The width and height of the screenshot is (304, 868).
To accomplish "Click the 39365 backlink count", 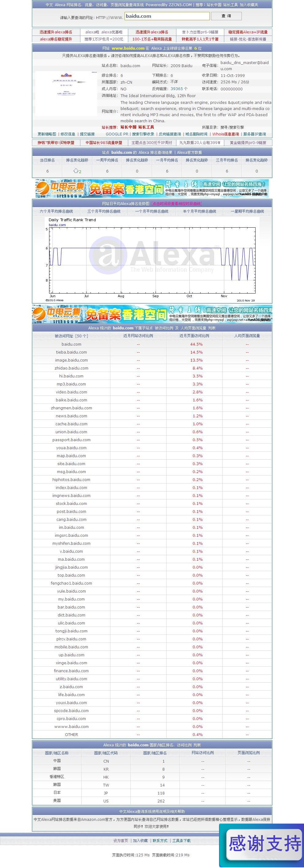I will tap(176, 89).
